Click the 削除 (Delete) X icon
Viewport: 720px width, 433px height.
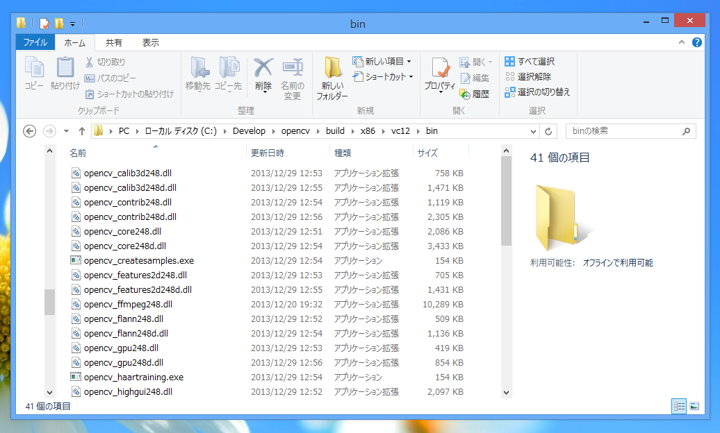click(264, 68)
